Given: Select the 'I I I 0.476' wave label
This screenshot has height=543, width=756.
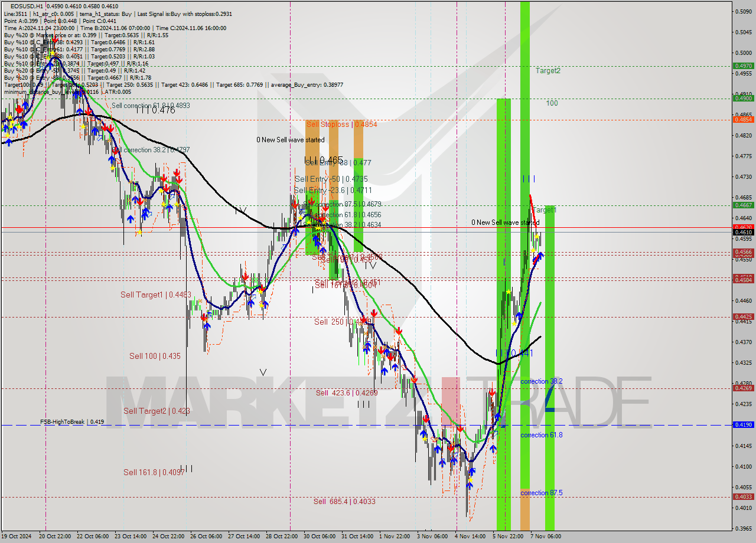Looking at the screenshot, I should pos(155,110).
